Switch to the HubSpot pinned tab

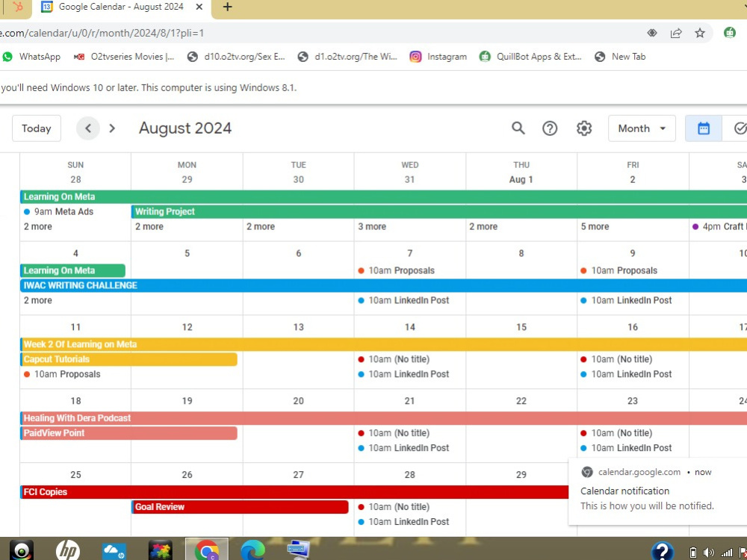coord(18,7)
